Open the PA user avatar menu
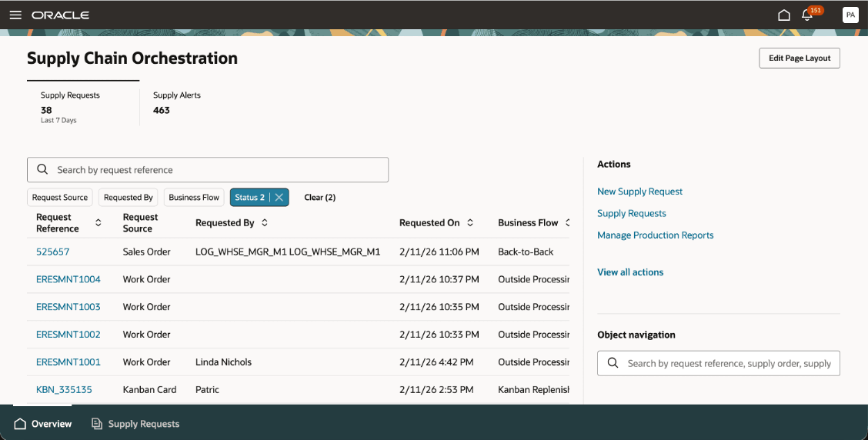This screenshot has width=868, height=440. pyautogui.click(x=850, y=15)
